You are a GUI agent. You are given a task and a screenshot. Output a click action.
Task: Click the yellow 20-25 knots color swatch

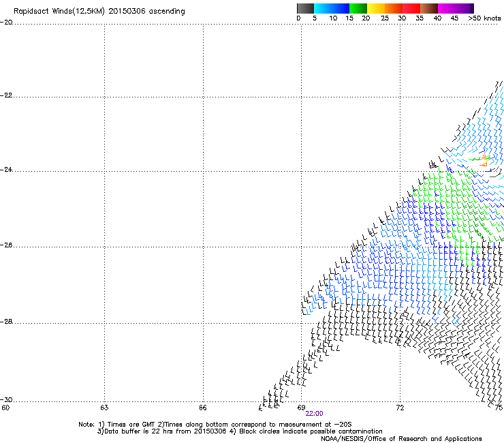376,8
